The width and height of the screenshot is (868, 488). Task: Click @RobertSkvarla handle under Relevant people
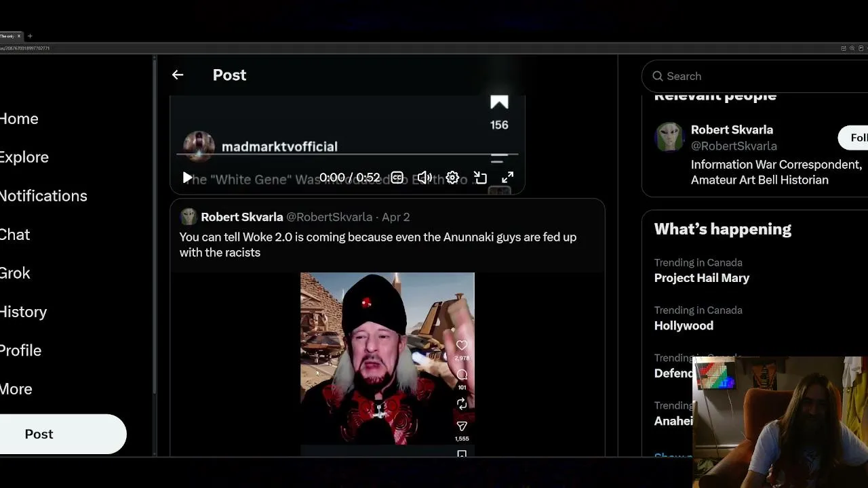coord(734,146)
